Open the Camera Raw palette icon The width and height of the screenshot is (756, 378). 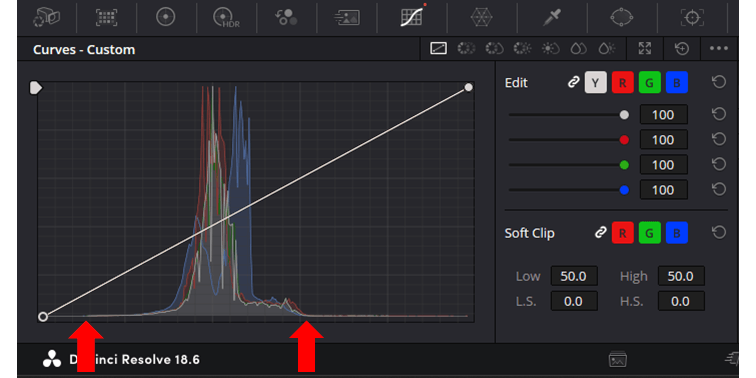point(46,17)
